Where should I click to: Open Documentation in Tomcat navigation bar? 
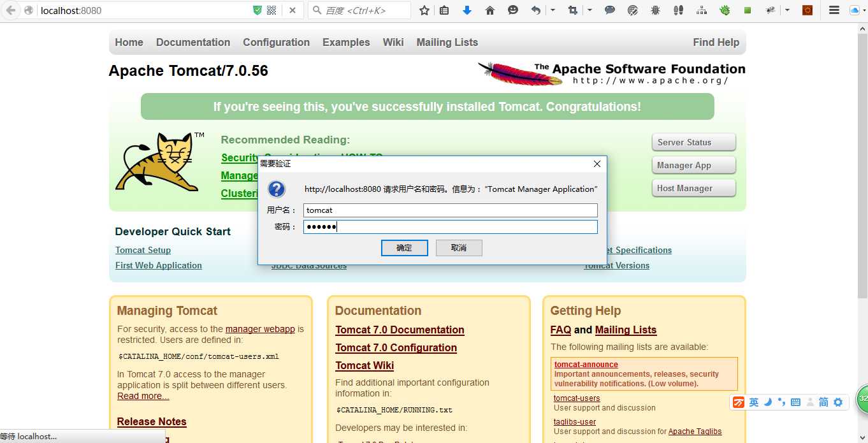tap(193, 42)
